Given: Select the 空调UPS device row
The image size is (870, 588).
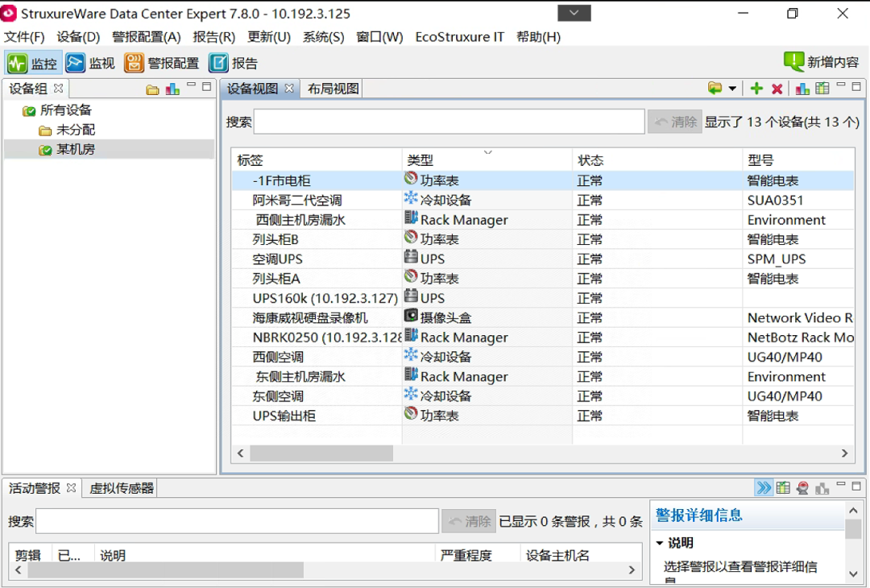Looking at the screenshot, I should point(543,259).
